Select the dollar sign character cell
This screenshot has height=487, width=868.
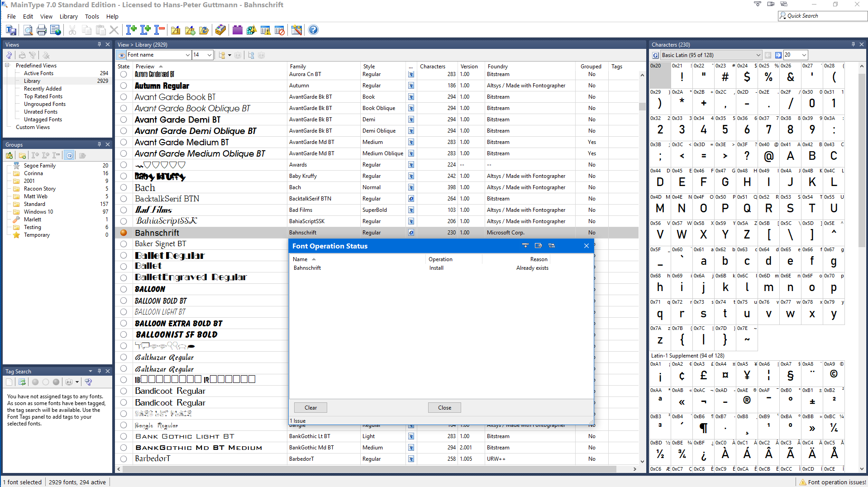point(747,76)
